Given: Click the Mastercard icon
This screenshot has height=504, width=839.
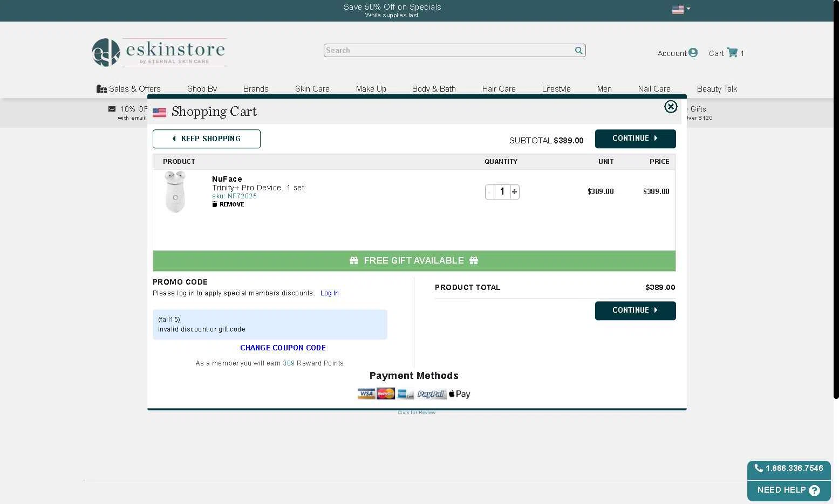Looking at the screenshot, I should click(x=386, y=394).
